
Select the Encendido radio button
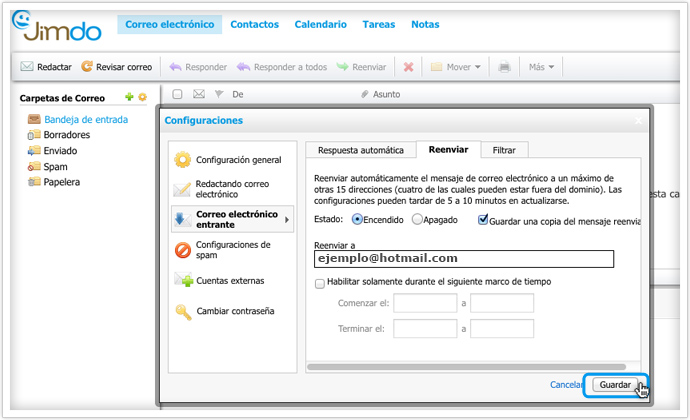click(x=357, y=219)
